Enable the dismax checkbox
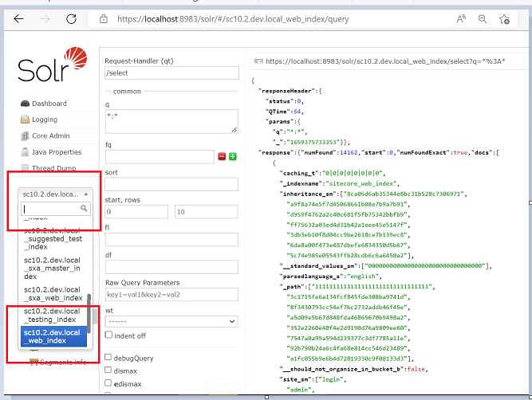The height and width of the screenshot is (400, 532). tap(108, 370)
